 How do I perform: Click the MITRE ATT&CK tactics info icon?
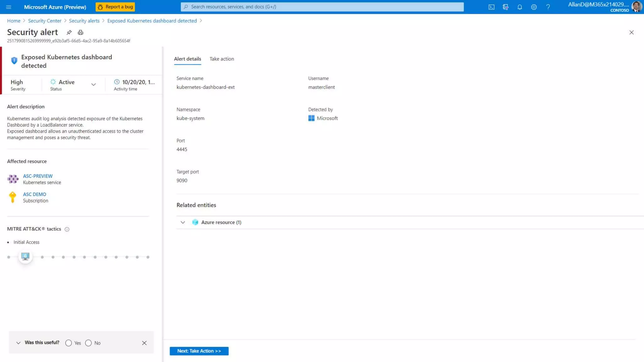click(67, 229)
